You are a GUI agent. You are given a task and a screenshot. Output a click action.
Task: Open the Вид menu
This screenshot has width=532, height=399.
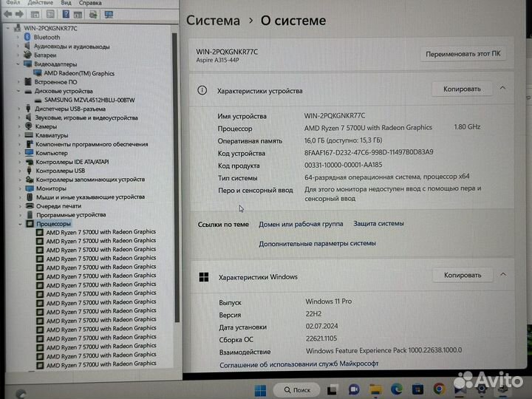(66, 3)
